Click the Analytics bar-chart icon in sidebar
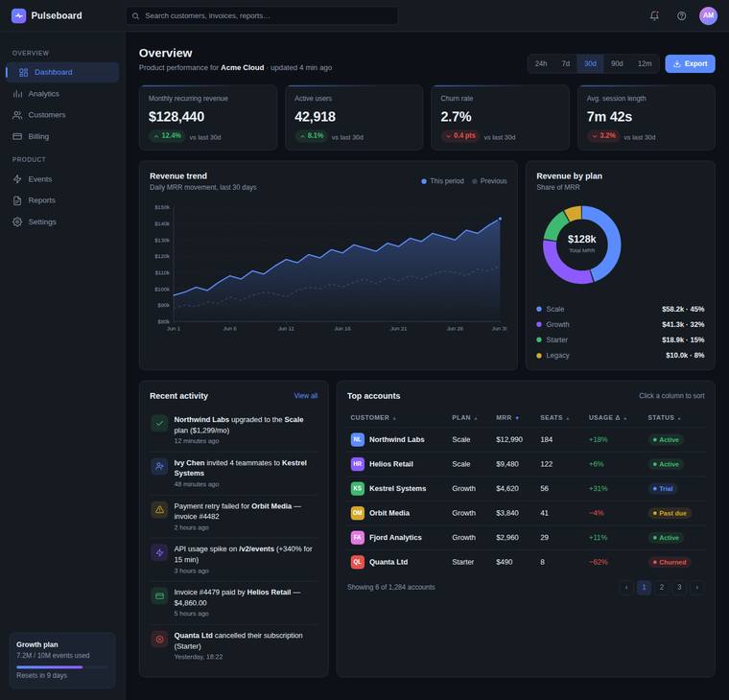This screenshot has width=729, height=700. point(17,94)
